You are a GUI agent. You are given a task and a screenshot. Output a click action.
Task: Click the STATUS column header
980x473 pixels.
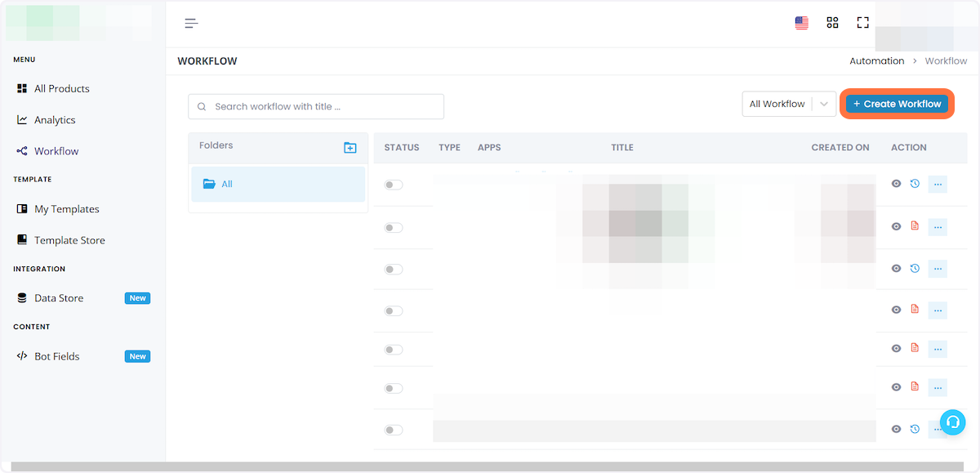402,148
